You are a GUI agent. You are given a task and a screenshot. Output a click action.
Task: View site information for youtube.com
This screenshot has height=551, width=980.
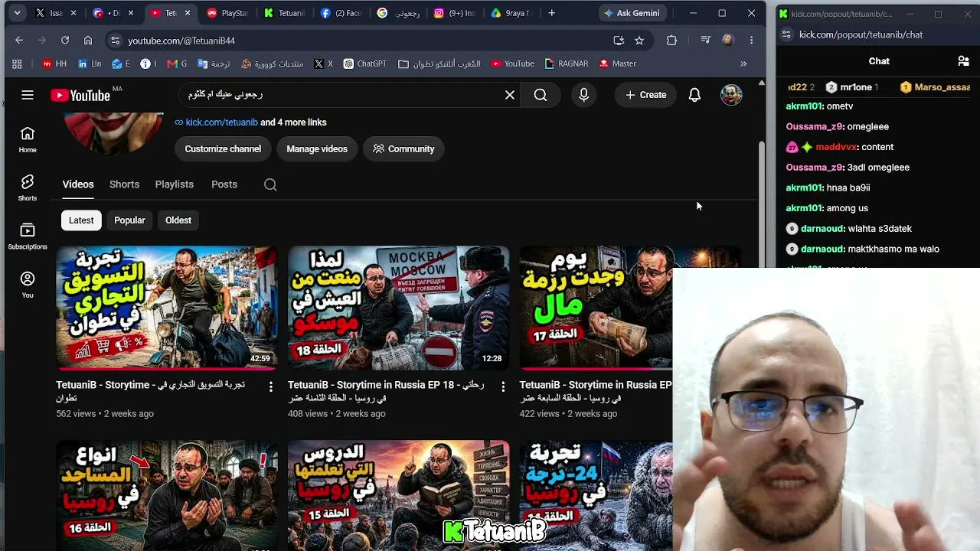point(114,41)
